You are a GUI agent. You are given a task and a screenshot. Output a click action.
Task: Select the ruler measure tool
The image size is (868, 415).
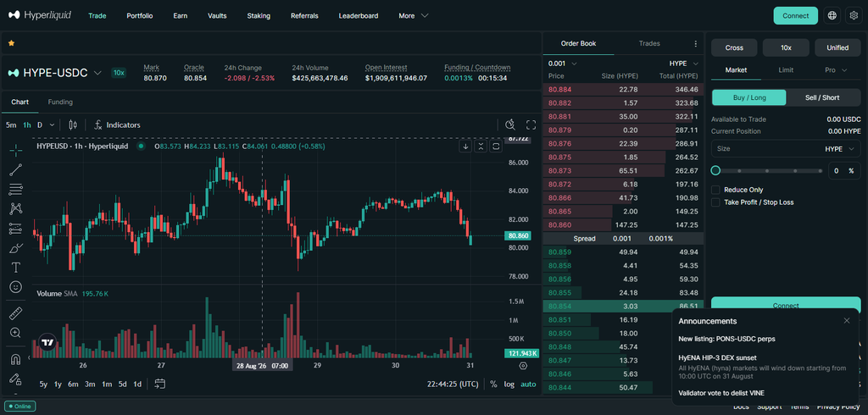click(16, 313)
